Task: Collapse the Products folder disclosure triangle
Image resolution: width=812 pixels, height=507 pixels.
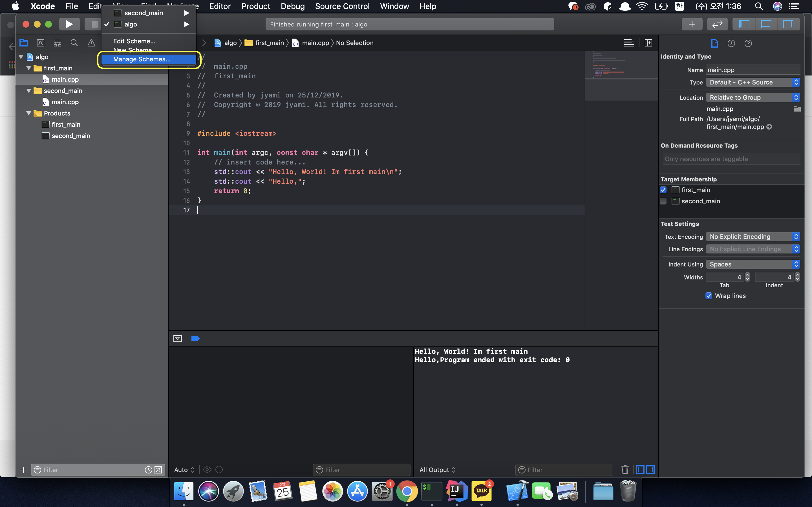Action: click(29, 113)
